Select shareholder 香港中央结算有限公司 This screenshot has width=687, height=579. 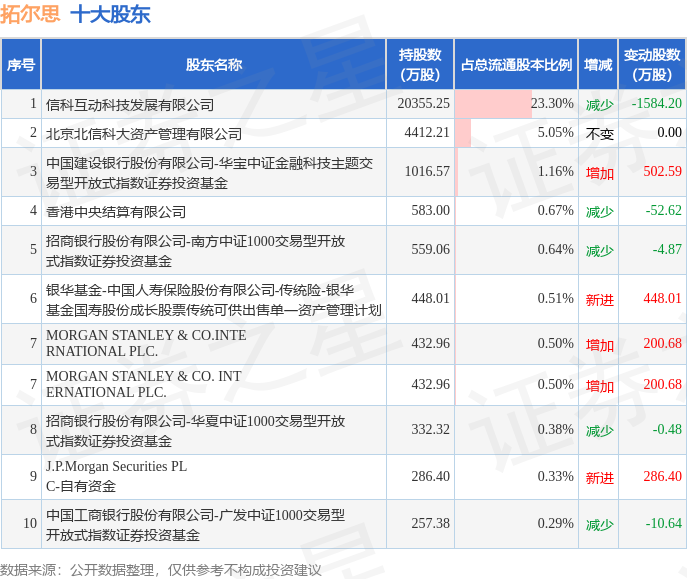tap(116, 212)
